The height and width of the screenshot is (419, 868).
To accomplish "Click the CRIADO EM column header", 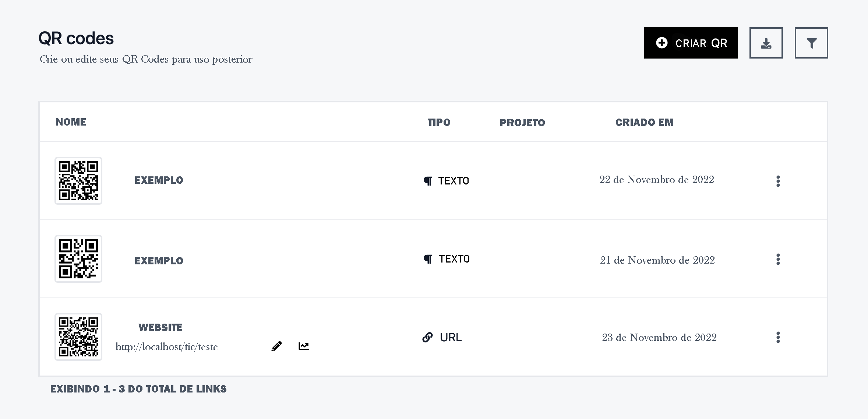I will pyautogui.click(x=645, y=122).
